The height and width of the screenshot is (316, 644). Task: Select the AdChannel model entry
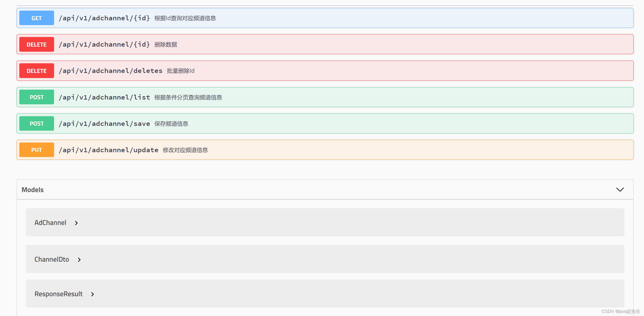(50, 223)
